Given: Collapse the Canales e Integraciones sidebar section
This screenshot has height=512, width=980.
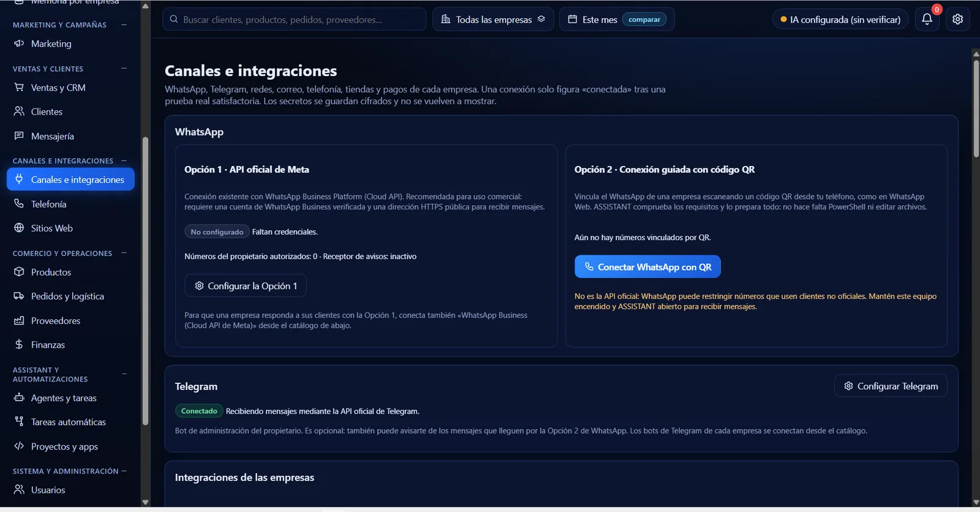Looking at the screenshot, I should click(124, 160).
